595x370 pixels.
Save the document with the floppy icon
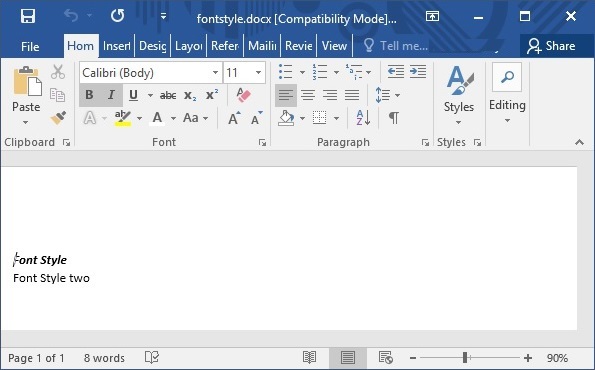pos(28,16)
